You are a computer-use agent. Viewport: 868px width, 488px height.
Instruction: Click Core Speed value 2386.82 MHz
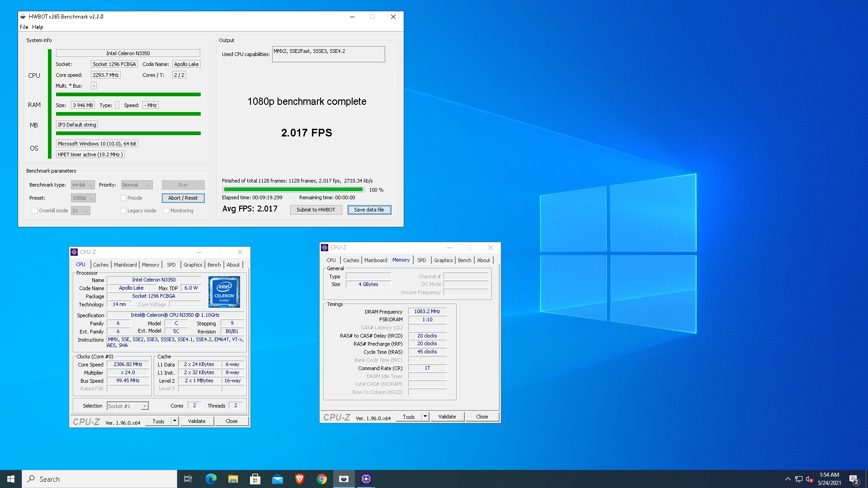[x=128, y=364]
